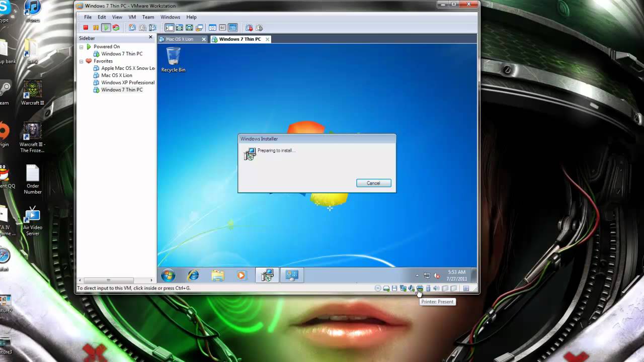Open the guest Windows Start menu

168,275
